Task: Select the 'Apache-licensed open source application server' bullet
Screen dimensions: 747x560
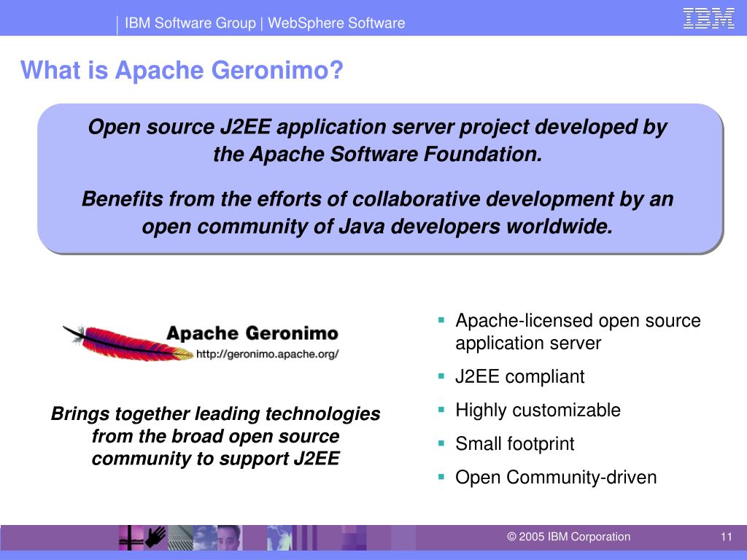Action: (578, 332)
